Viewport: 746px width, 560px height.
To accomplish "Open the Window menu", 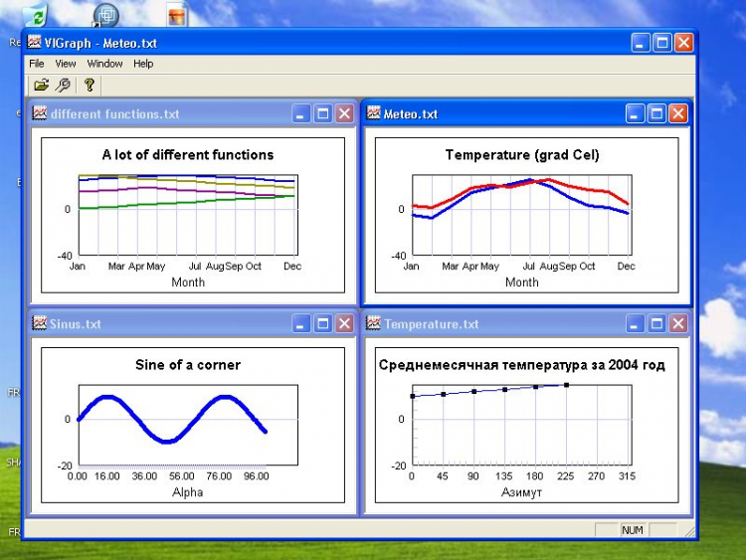I will (104, 64).
